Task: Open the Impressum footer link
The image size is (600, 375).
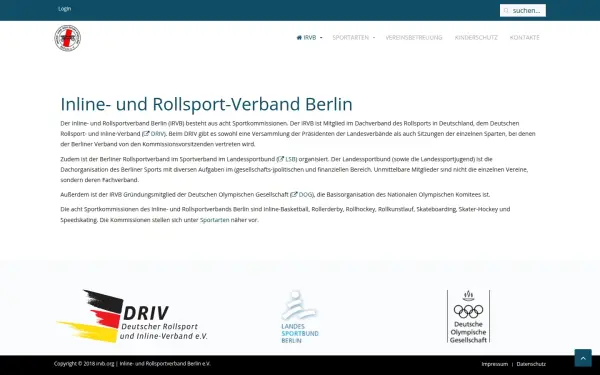Action: [495, 364]
